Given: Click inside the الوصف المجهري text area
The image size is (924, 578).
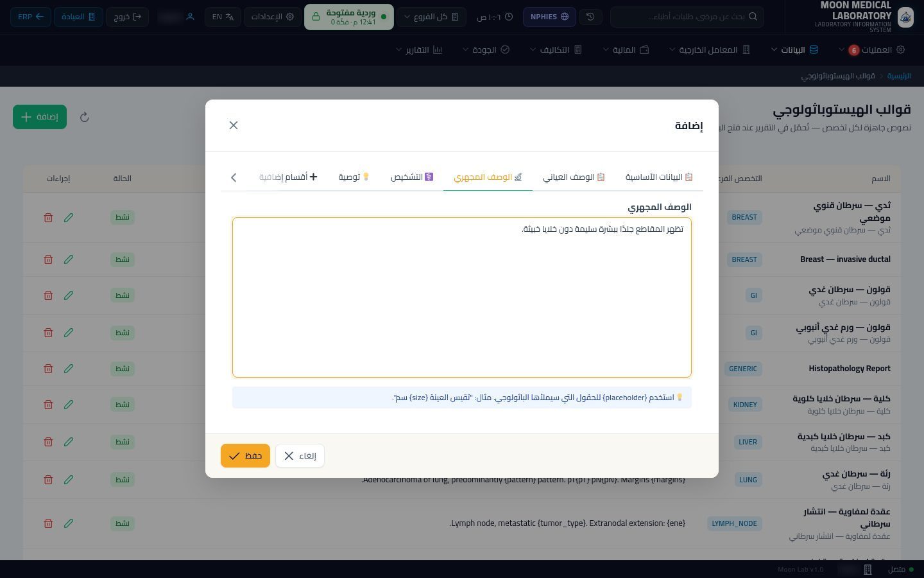Looking at the screenshot, I should point(462,297).
